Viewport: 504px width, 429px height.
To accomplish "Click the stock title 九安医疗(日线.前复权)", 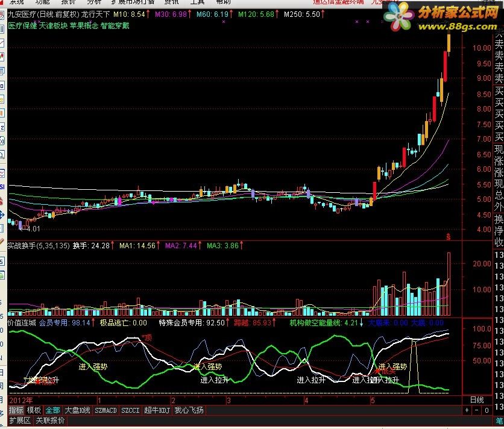I will tap(43, 14).
